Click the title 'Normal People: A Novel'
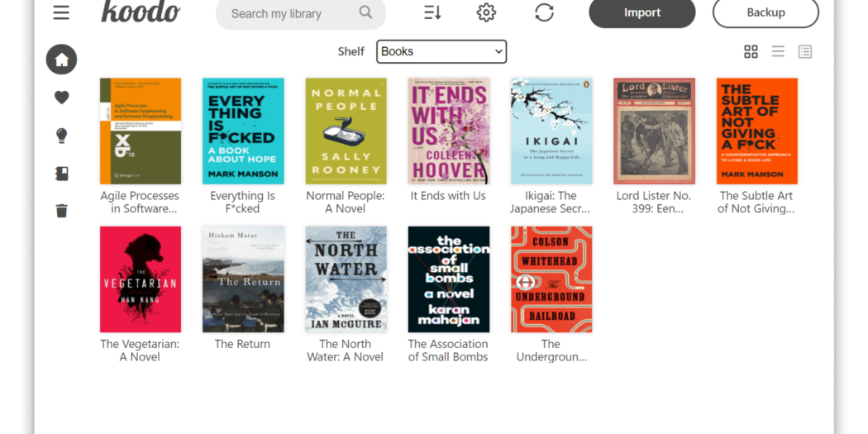Image resolution: width=868 pixels, height=434 pixels. (x=346, y=202)
